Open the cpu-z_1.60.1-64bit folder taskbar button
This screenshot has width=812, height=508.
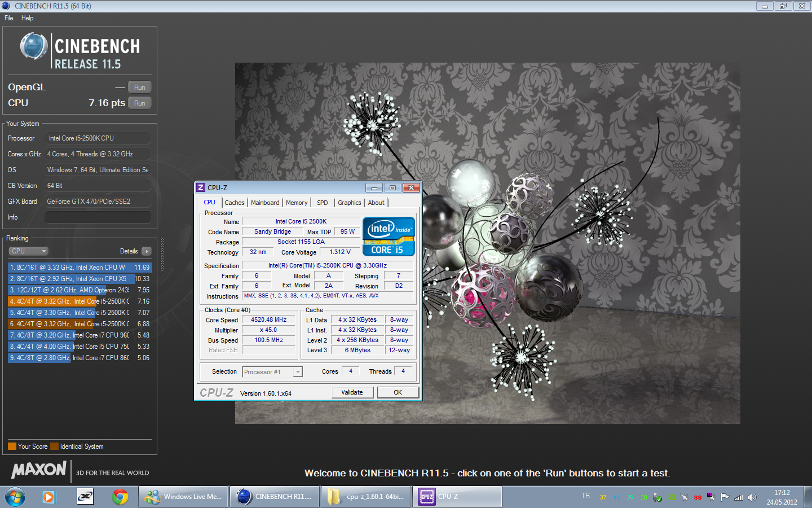[367, 497]
